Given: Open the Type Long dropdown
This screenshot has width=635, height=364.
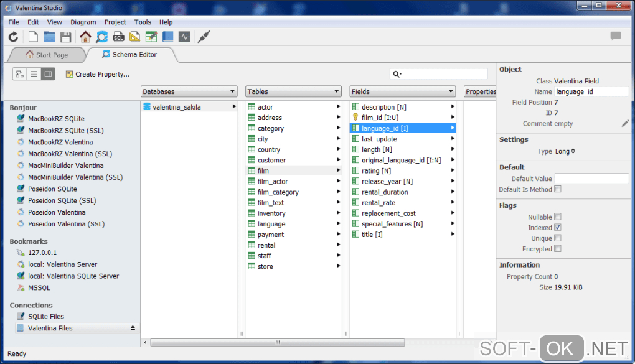Looking at the screenshot, I should tap(565, 151).
